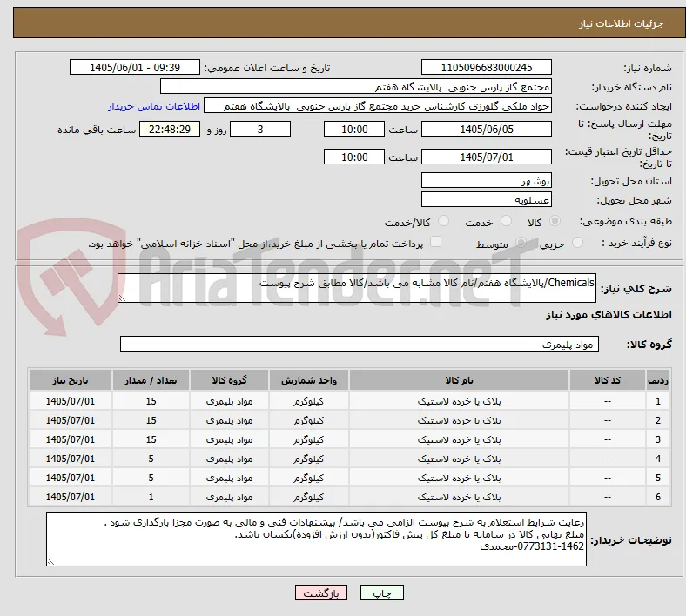Click the resize handle of description box
The height and width of the screenshot is (616, 686).
pyautogui.click(x=122, y=298)
